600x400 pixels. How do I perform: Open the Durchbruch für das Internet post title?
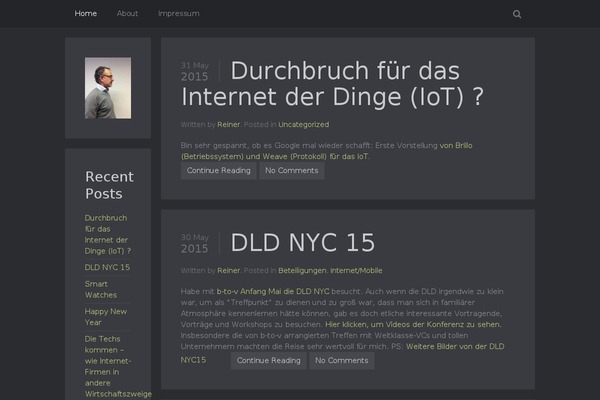click(x=332, y=84)
